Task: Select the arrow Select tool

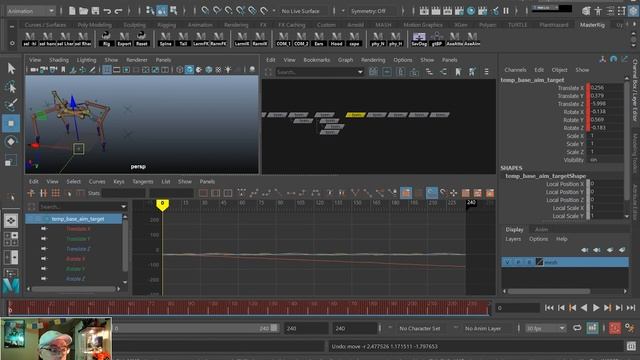Action: coord(11,68)
